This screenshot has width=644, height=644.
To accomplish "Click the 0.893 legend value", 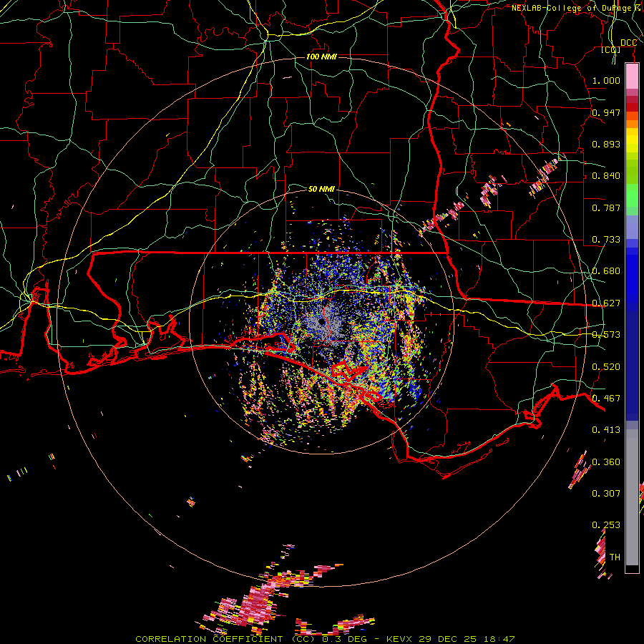I will [x=606, y=144].
